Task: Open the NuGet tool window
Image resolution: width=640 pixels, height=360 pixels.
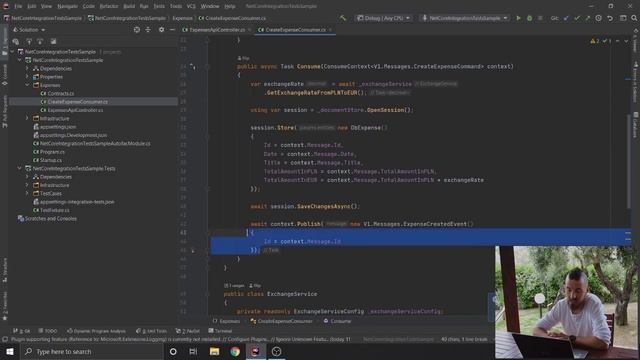Action: coord(187,331)
